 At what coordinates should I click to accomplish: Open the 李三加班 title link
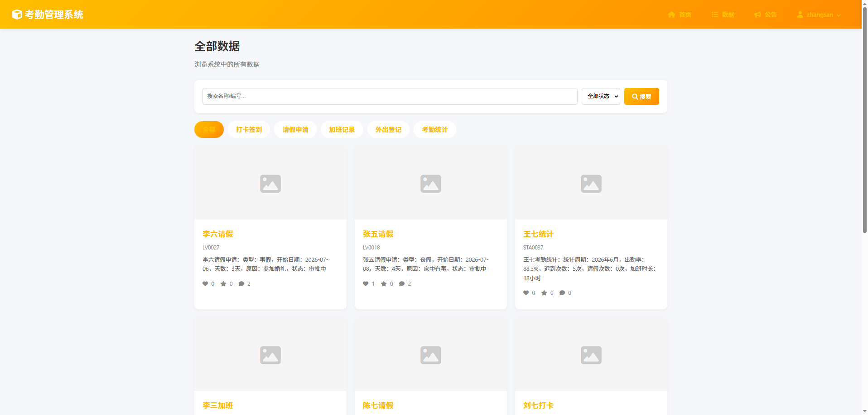[x=217, y=405]
